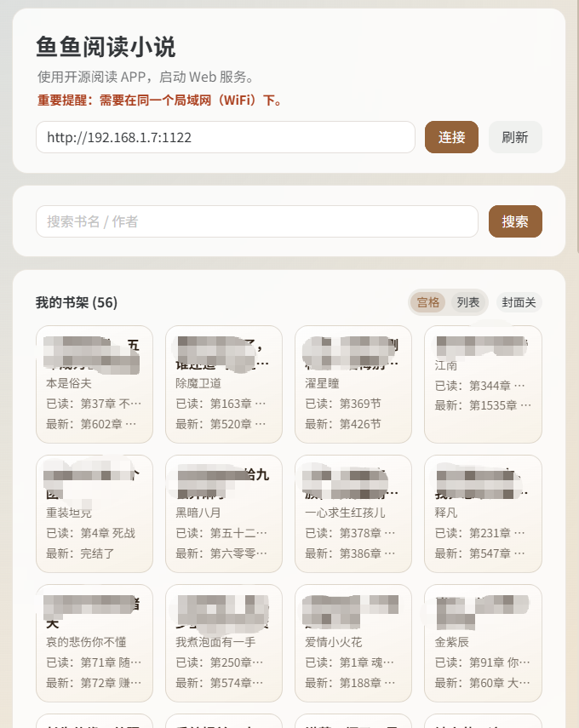This screenshot has width=579, height=728.
Task: Click the 连接 connect button
Action: pos(451,137)
